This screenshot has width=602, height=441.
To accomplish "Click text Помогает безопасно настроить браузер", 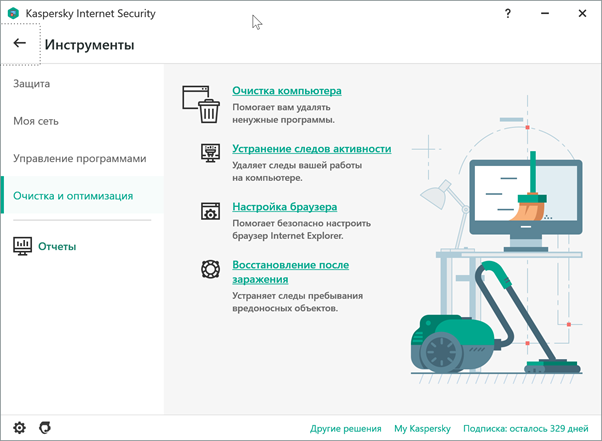I will 301,230.
